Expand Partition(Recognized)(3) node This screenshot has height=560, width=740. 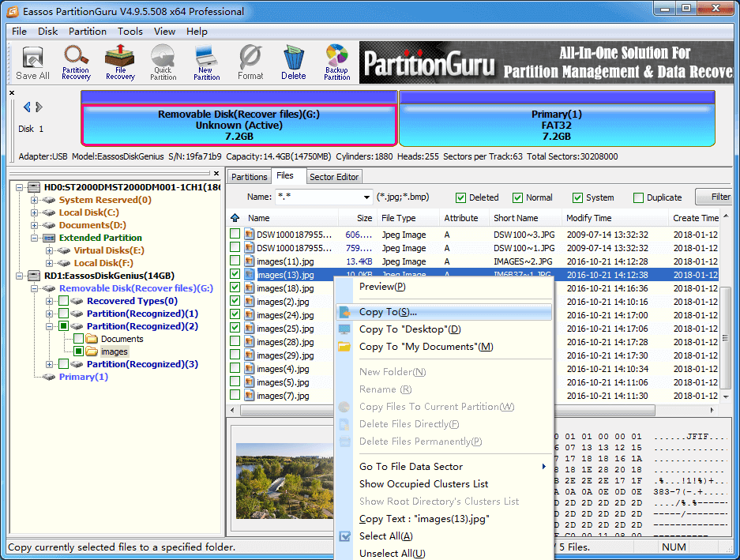coord(49,365)
